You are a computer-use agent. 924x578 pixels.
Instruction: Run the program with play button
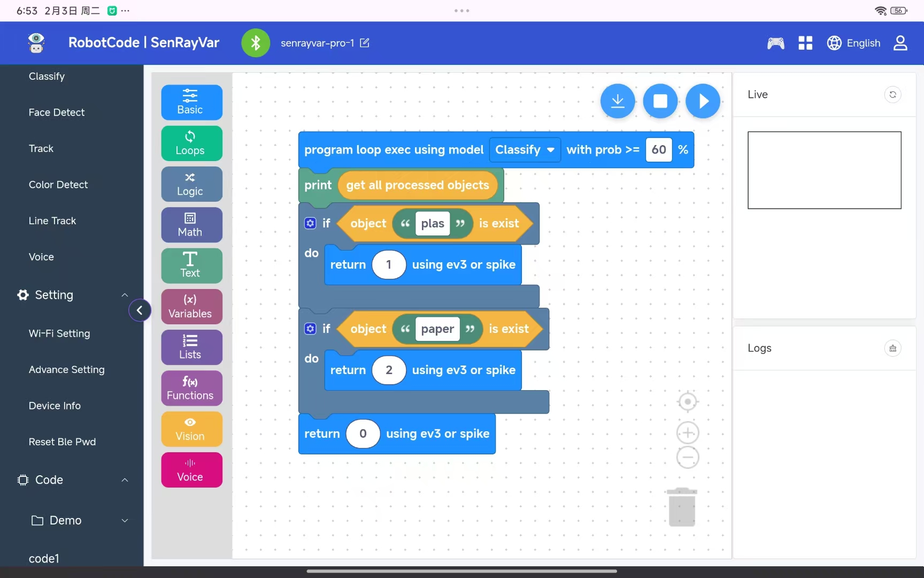[703, 101]
